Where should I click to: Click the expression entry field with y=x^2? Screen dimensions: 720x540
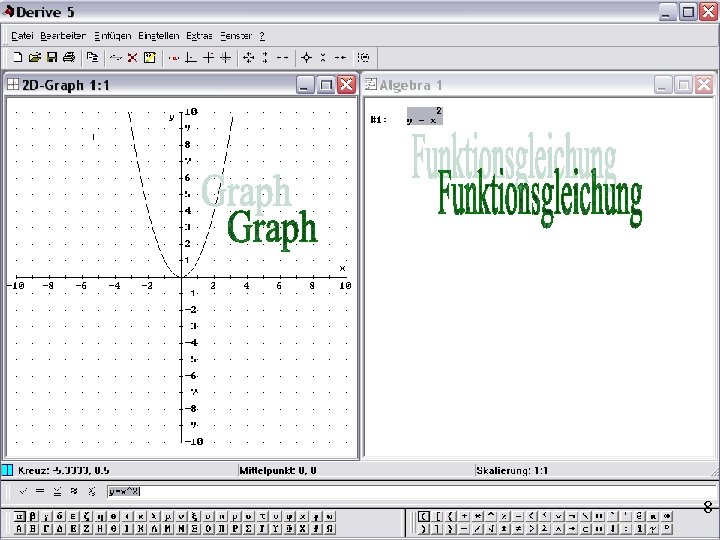pos(411,491)
